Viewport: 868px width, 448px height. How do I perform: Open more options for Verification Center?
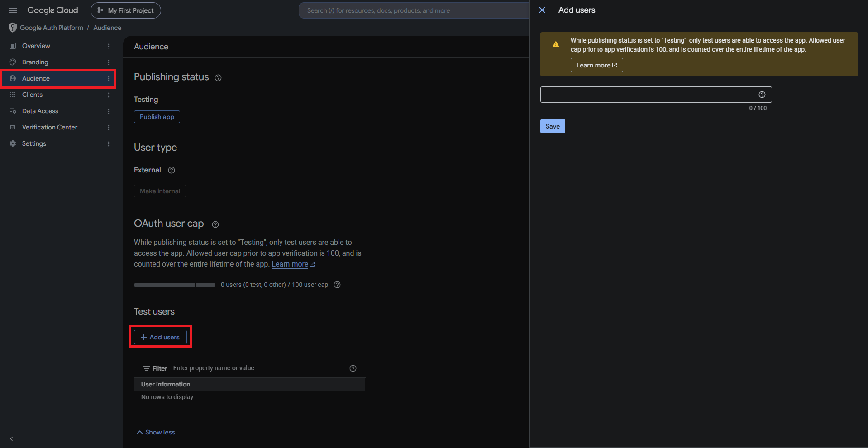(x=109, y=127)
